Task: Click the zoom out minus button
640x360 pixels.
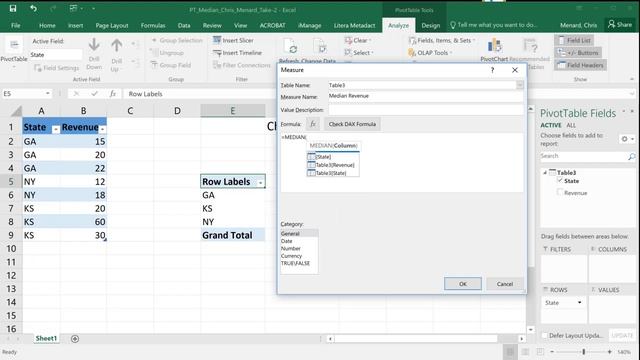Action: point(552,351)
